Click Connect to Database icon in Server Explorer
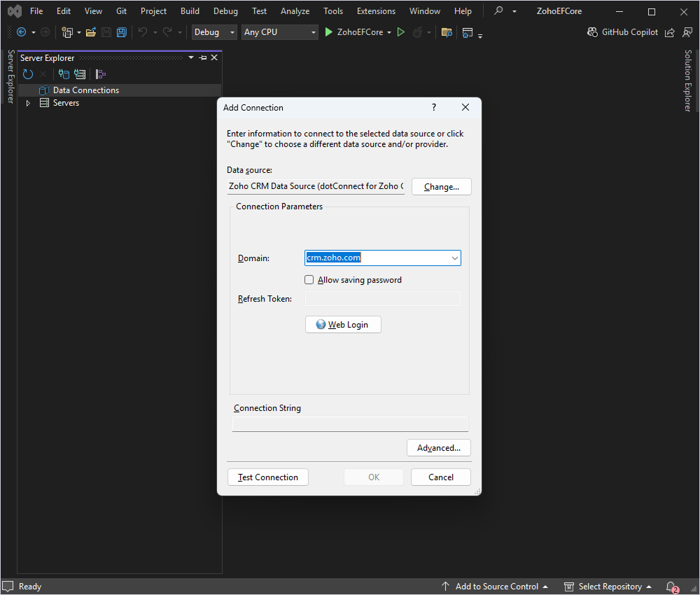The width and height of the screenshot is (700, 595). coord(64,74)
